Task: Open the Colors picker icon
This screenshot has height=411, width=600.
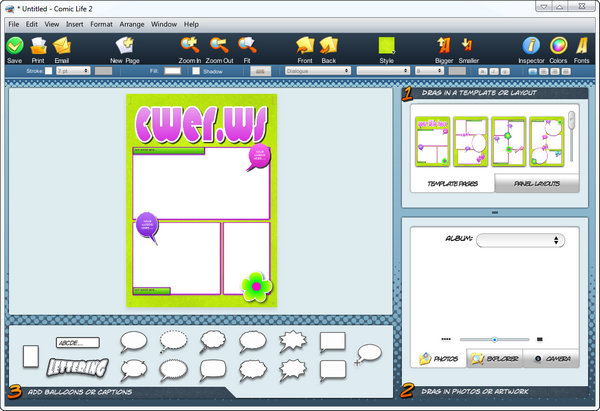Action: 559,45
